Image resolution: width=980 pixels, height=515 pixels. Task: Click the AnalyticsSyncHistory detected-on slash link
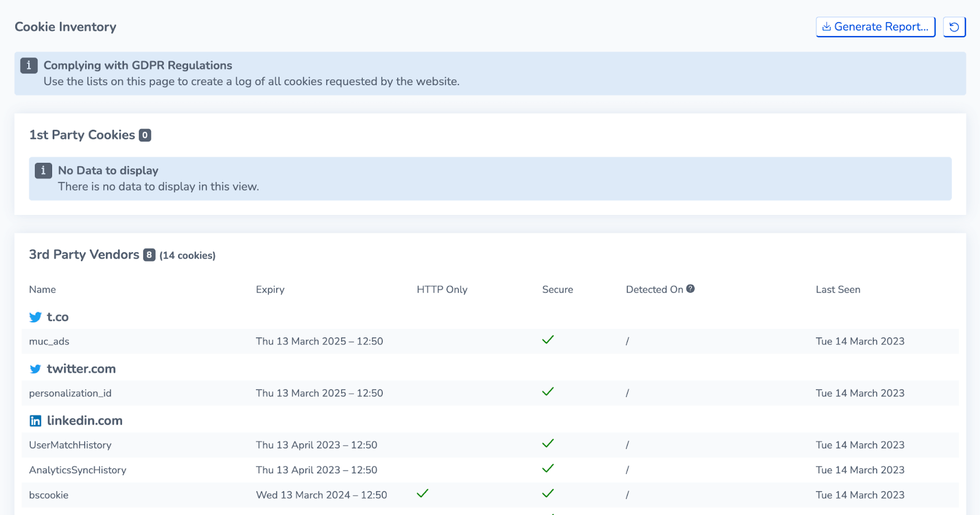click(x=627, y=470)
